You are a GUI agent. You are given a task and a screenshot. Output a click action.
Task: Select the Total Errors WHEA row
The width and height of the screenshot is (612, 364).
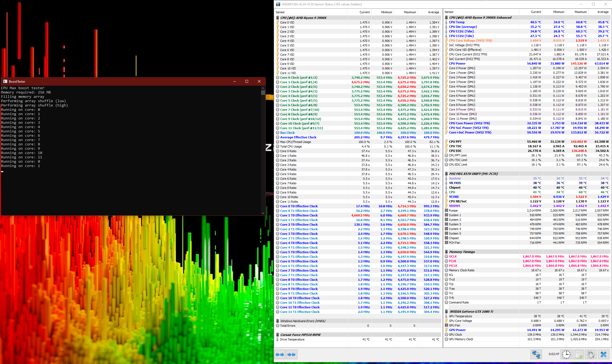[x=288, y=326]
